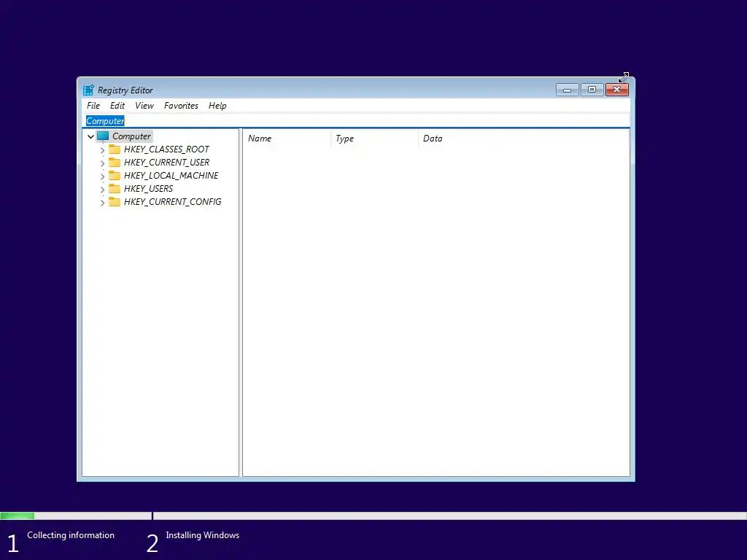Maximize the Registry Editor window
747x560 pixels.
[592, 90]
